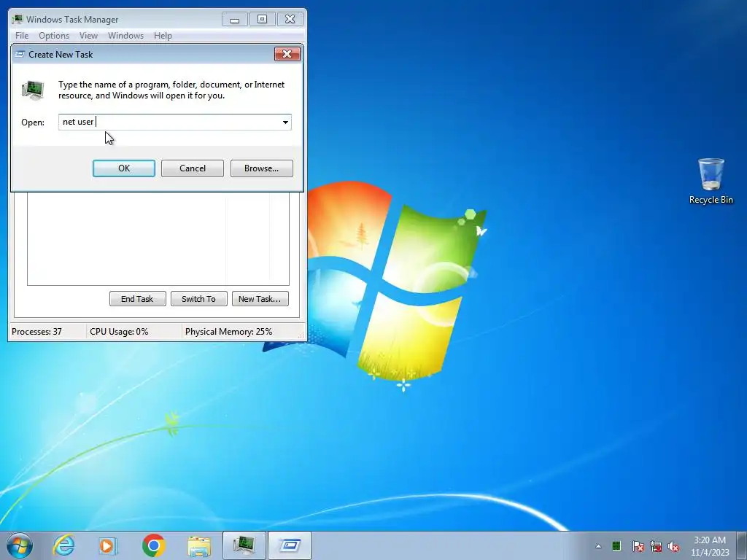Click Create New Task taskbar icon
The width and height of the screenshot is (747, 560).
point(289,545)
